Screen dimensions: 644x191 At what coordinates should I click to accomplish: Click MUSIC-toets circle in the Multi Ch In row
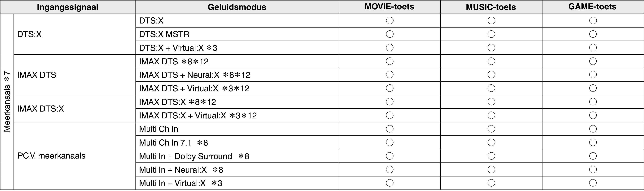tap(491, 129)
